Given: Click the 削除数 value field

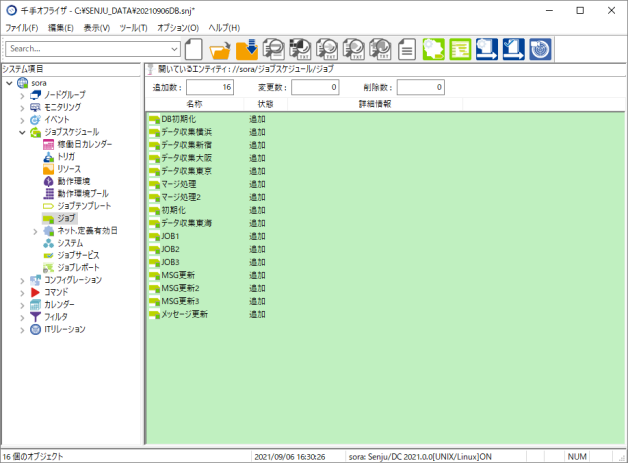Looking at the screenshot, I should point(421,87).
